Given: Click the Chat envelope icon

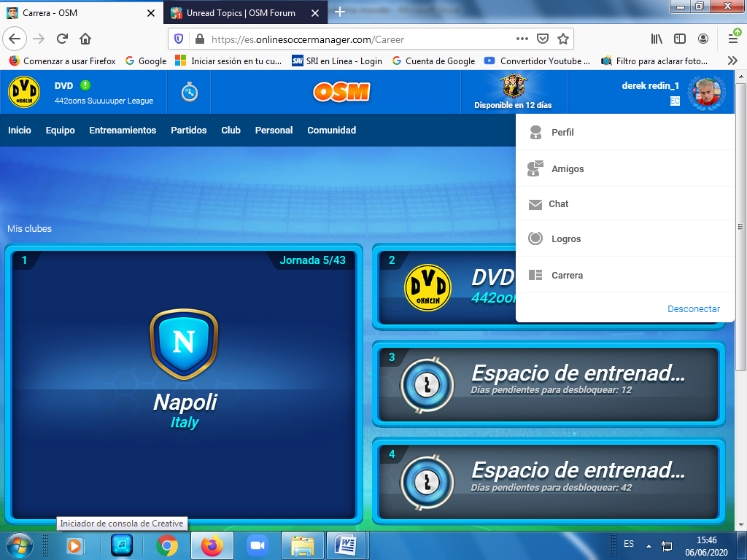Looking at the screenshot, I should coord(535,204).
